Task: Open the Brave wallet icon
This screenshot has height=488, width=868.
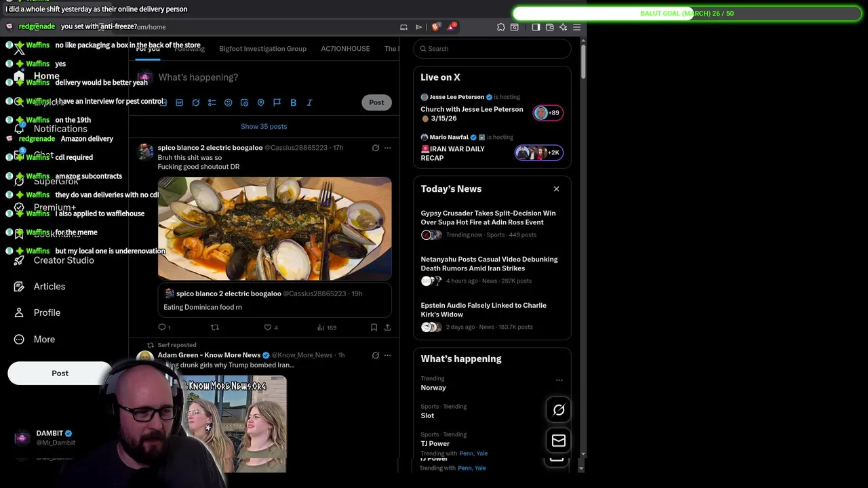Action: 549,27
